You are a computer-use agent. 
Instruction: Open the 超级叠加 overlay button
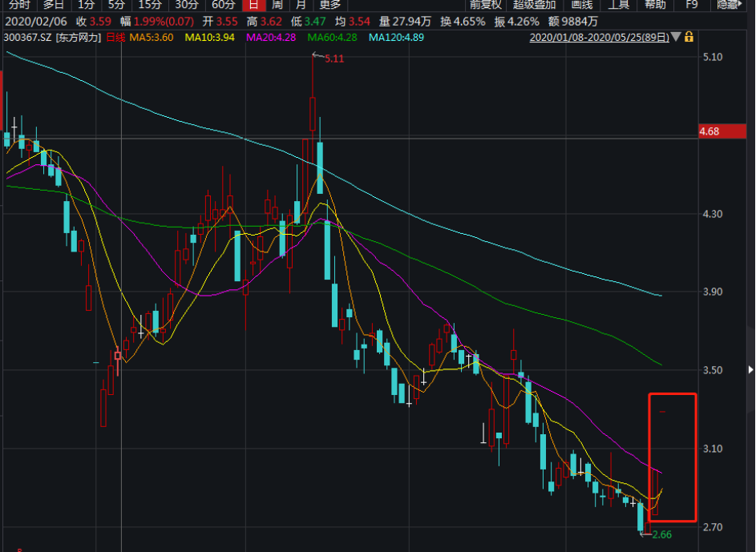tap(534, 4)
